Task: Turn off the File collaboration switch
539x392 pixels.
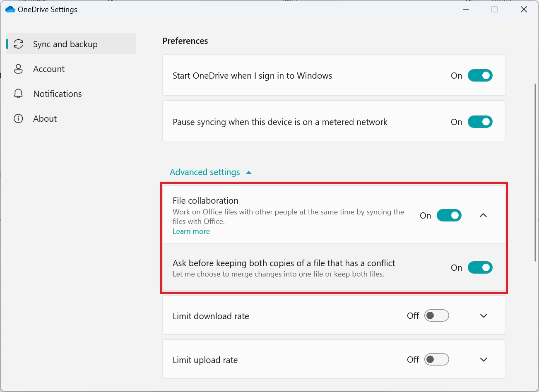Action: click(449, 215)
